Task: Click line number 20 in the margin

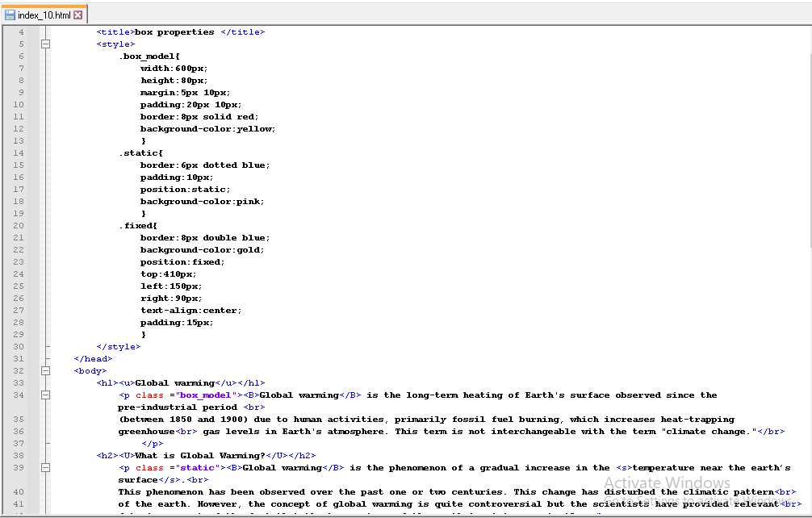Action: click(x=19, y=226)
